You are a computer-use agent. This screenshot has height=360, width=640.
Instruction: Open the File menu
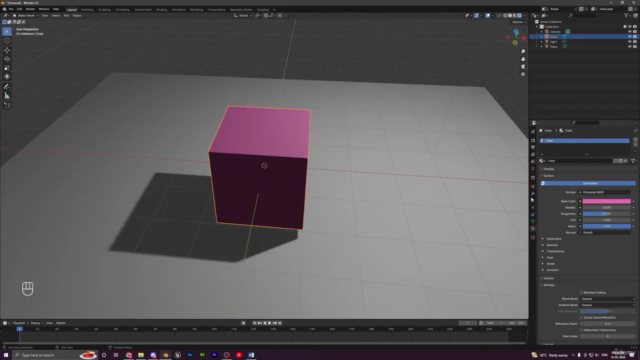click(x=11, y=9)
